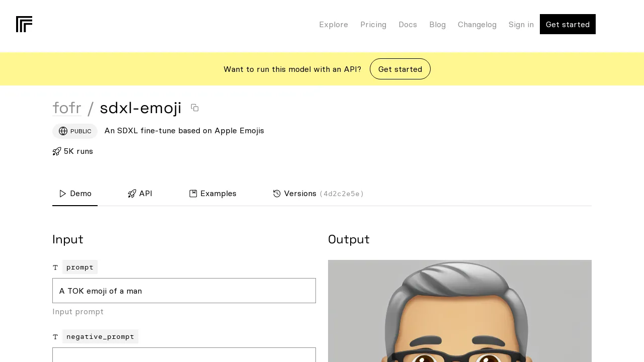Image resolution: width=644 pixels, height=362 pixels.
Task: Open the Versions tab
Action: pyautogui.click(x=318, y=194)
